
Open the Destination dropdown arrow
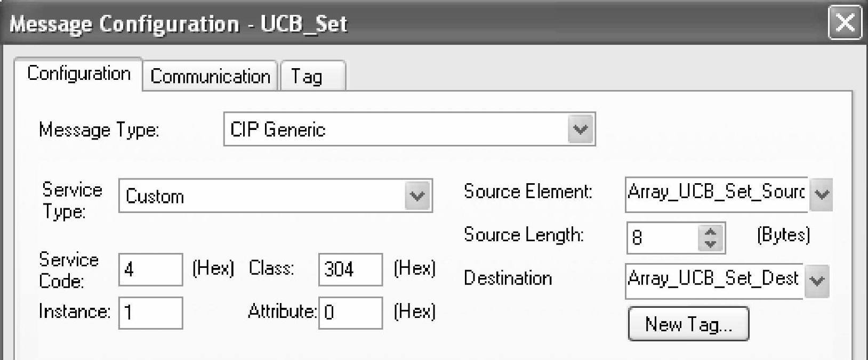pyautogui.click(x=817, y=280)
